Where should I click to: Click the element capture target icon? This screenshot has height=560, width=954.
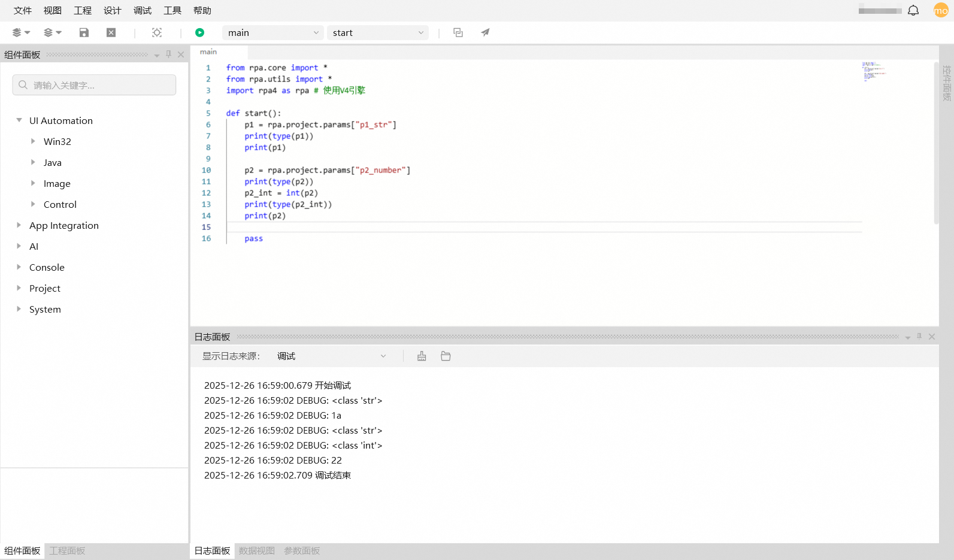pos(157,33)
